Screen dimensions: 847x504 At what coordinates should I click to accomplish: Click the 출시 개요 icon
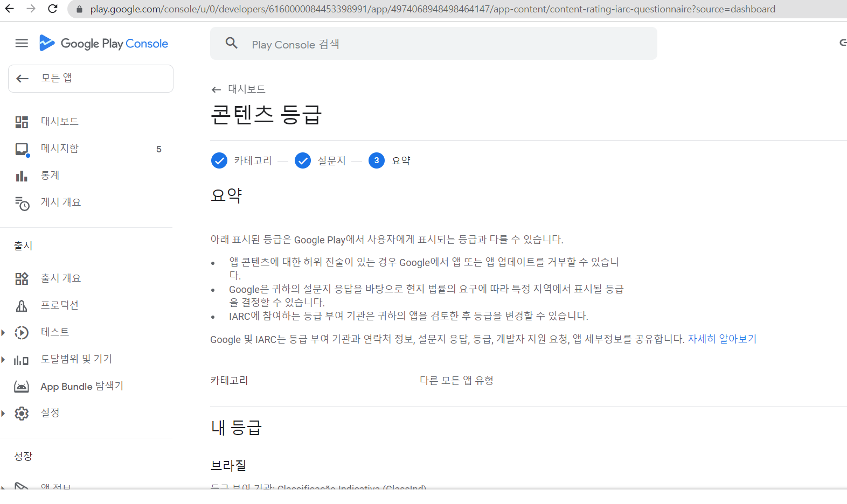(x=22, y=278)
